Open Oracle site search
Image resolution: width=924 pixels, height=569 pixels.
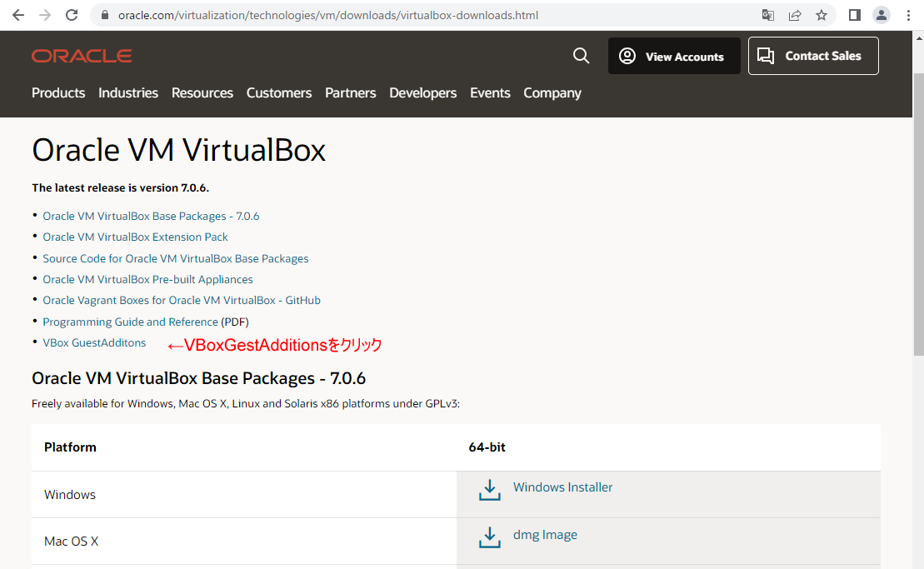pyautogui.click(x=581, y=56)
